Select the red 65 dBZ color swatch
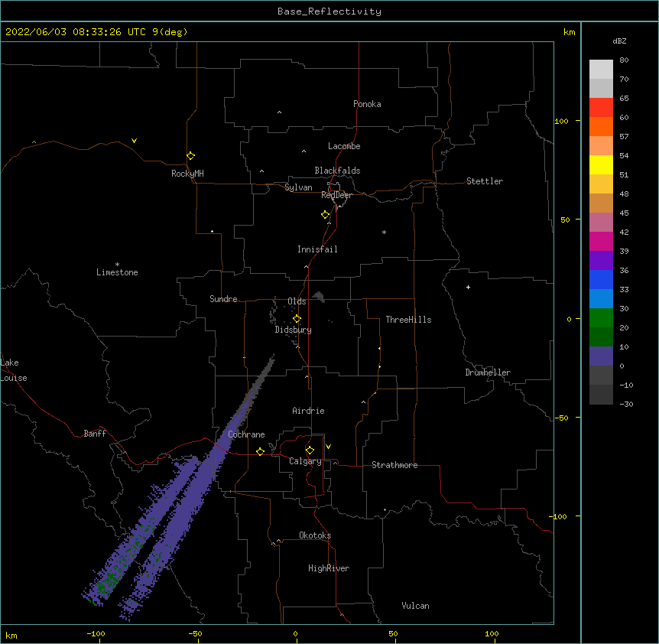The height and width of the screenshot is (644, 659). tap(601, 107)
